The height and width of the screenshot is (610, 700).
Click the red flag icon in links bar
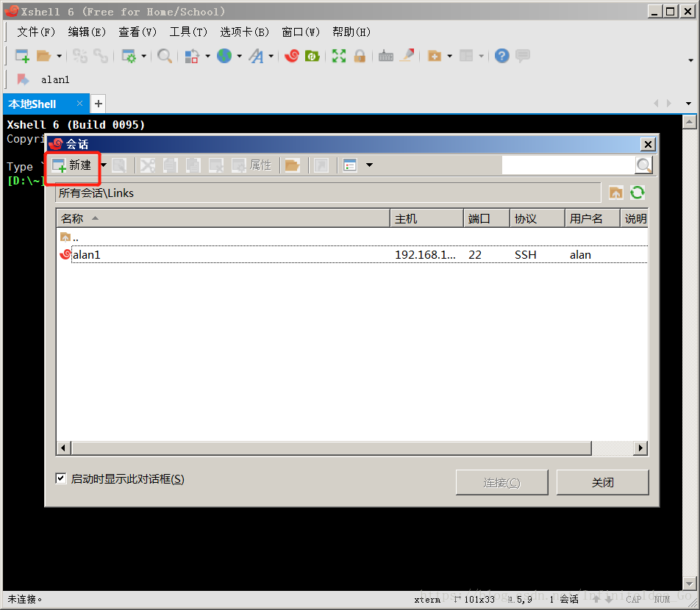coord(23,79)
